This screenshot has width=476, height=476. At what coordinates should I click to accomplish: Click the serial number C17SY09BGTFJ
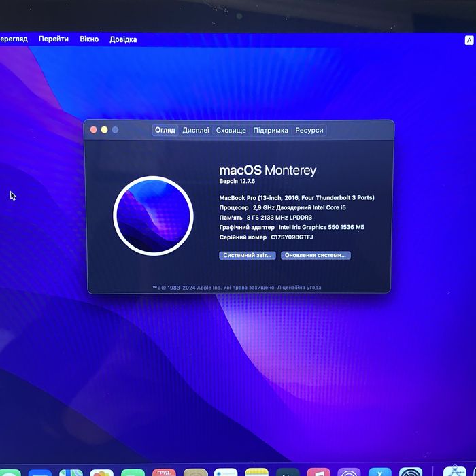(292, 237)
